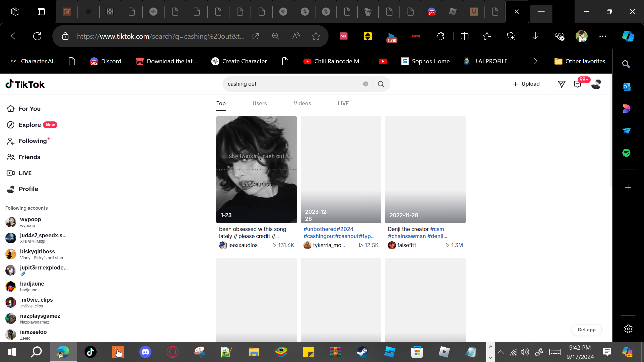Viewport: 644px width, 362px height.
Task: Open TikTok messages paper-plane icon
Action: pos(561,84)
